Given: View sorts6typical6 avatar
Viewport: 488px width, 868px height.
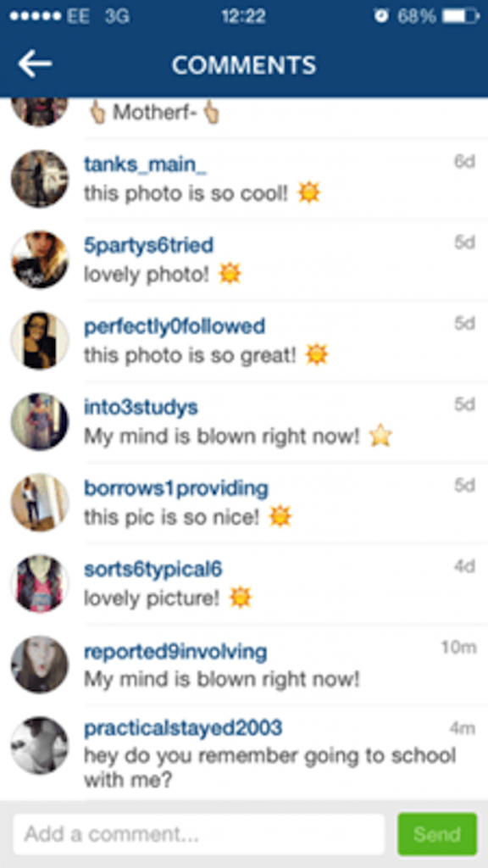Looking at the screenshot, I should point(40,583).
